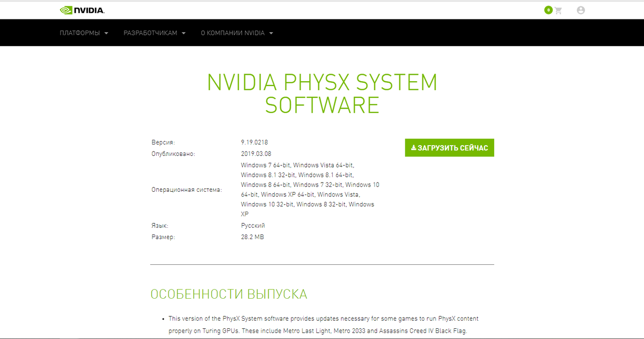The width and height of the screenshot is (644, 339).
Task: Click the file size 28.2 MB
Action: click(x=252, y=237)
